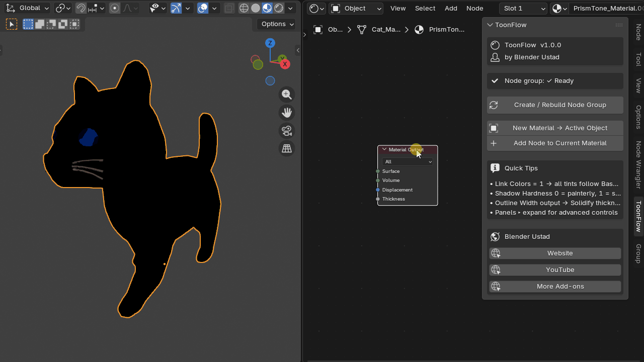This screenshot has width=644, height=362.
Task: Toggle the snapping magnet
Action: click(x=81, y=8)
